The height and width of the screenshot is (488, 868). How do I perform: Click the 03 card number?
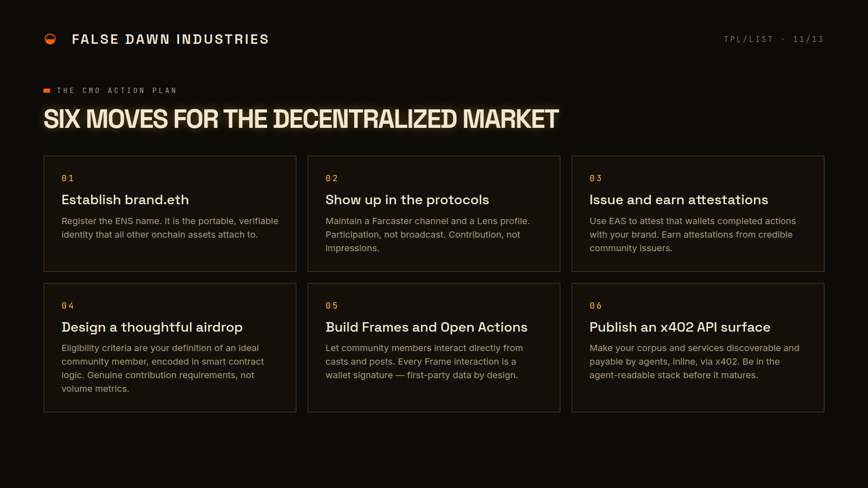(x=596, y=178)
